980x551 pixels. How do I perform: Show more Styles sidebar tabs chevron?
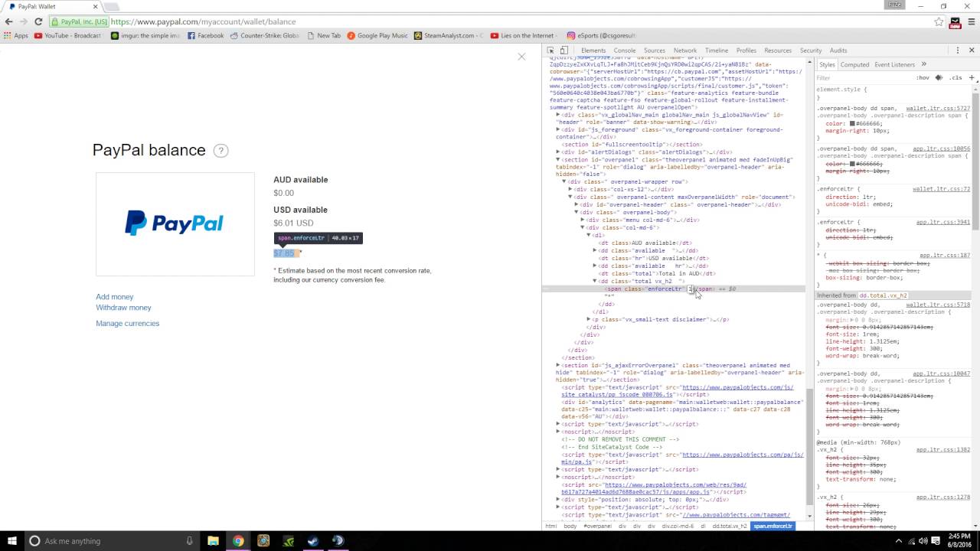pos(923,64)
